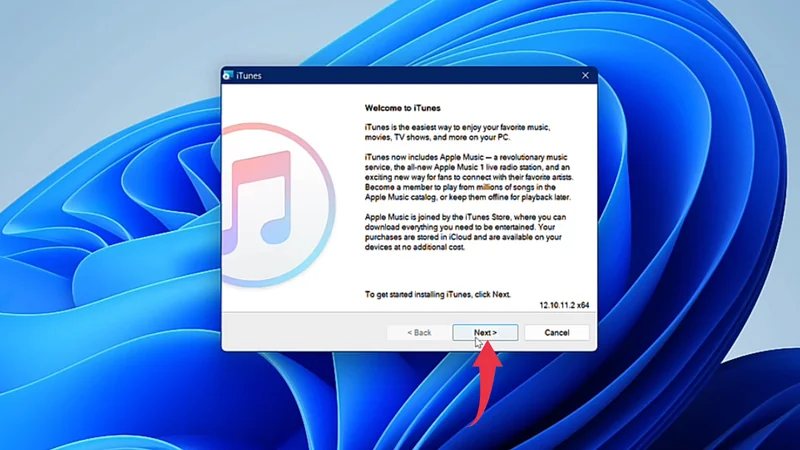The image size is (800, 450).
Task: Click the iTunes title text in title bar
Action: click(x=249, y=76)
